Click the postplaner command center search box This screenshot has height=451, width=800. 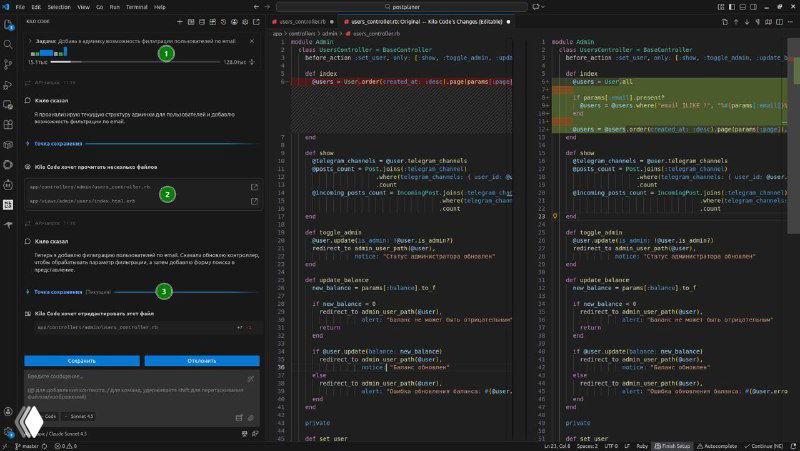tap(402, 7)
